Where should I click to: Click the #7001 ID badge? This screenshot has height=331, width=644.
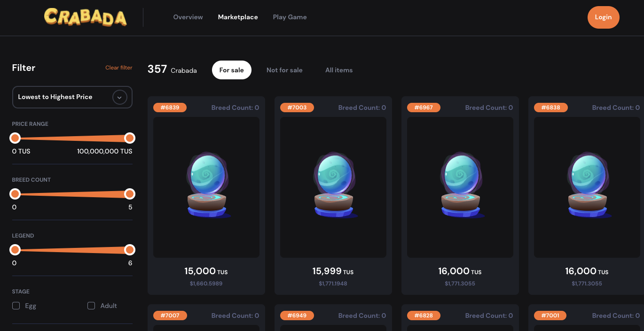coord(550,316)
